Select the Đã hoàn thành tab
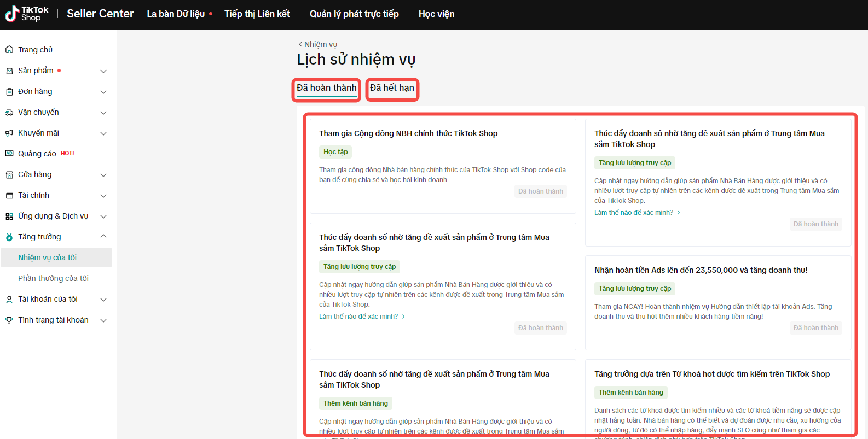This screenshot has height=439, width=868. pyautogui.click(x=326, y=88)
